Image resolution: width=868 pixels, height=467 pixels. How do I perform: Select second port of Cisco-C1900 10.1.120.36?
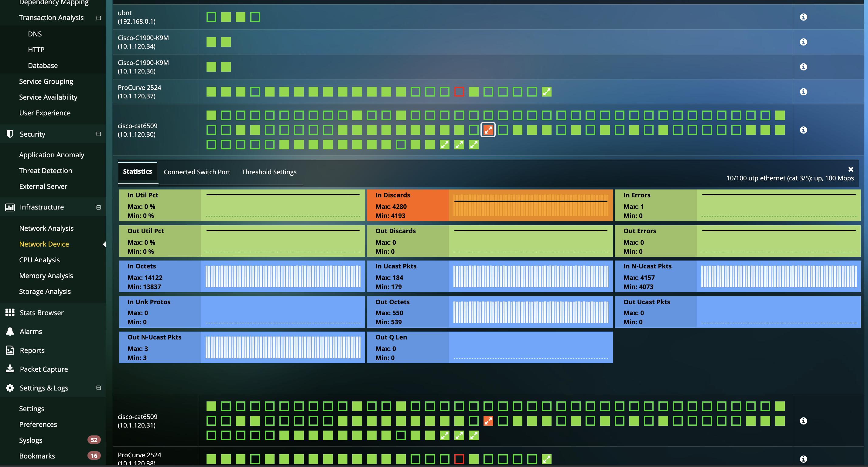(226, 67)
